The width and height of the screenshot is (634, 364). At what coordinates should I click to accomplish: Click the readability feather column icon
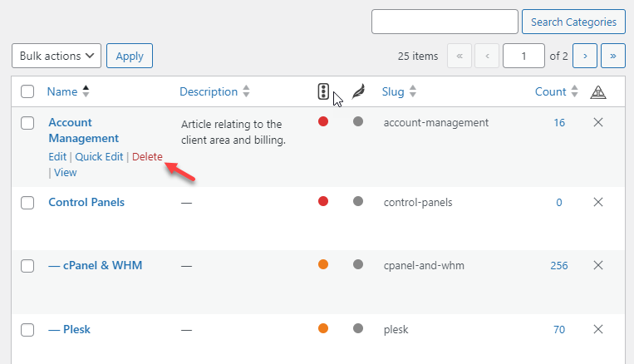point(358,91)
